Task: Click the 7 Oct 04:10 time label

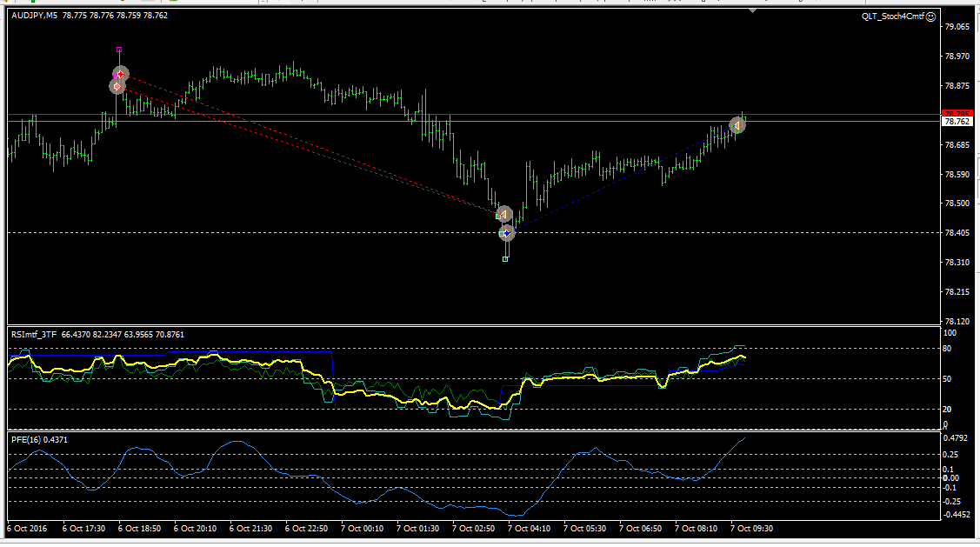Action: pos(529,528)
